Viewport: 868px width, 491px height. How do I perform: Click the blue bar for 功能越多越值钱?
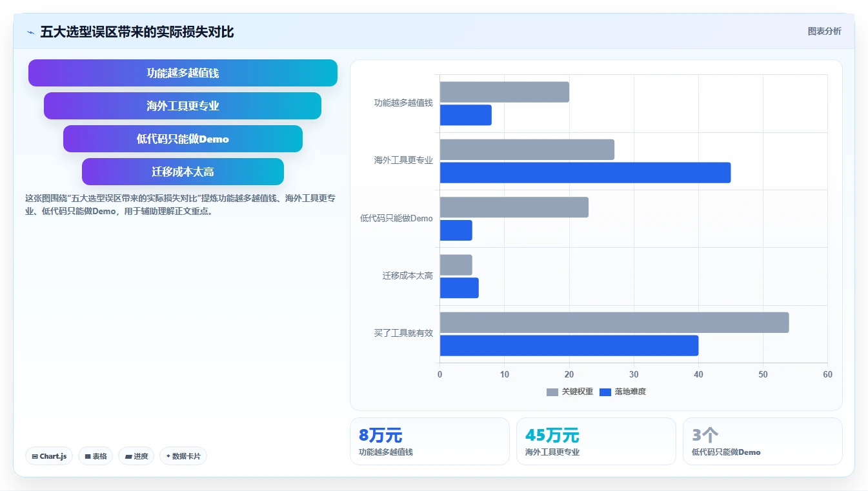(466, 115)
